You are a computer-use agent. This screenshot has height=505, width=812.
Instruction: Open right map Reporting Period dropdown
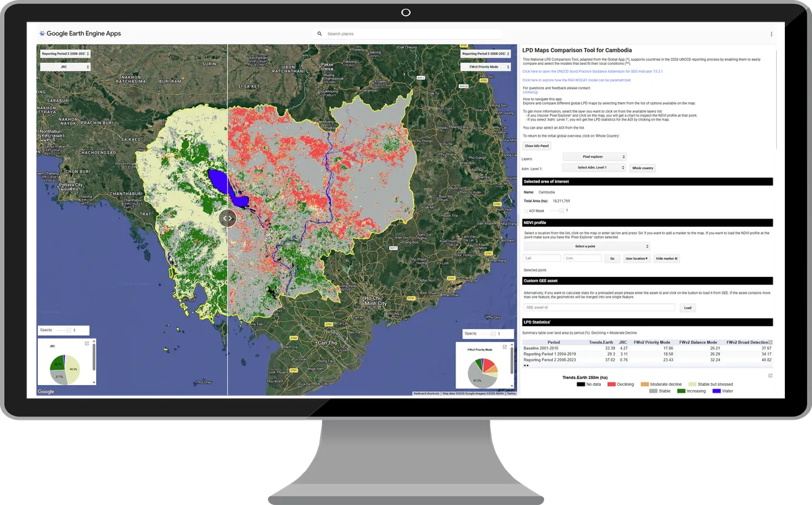(x=485, y=53)
